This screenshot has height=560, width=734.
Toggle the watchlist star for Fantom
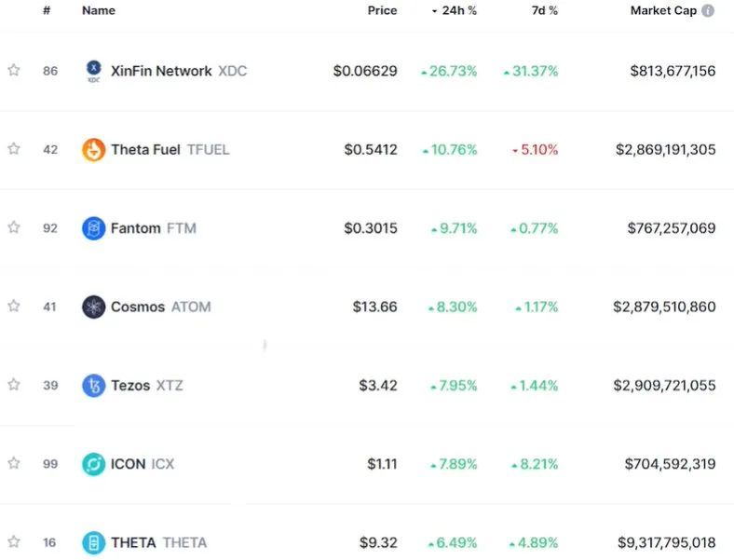click(x=14, y=228)
